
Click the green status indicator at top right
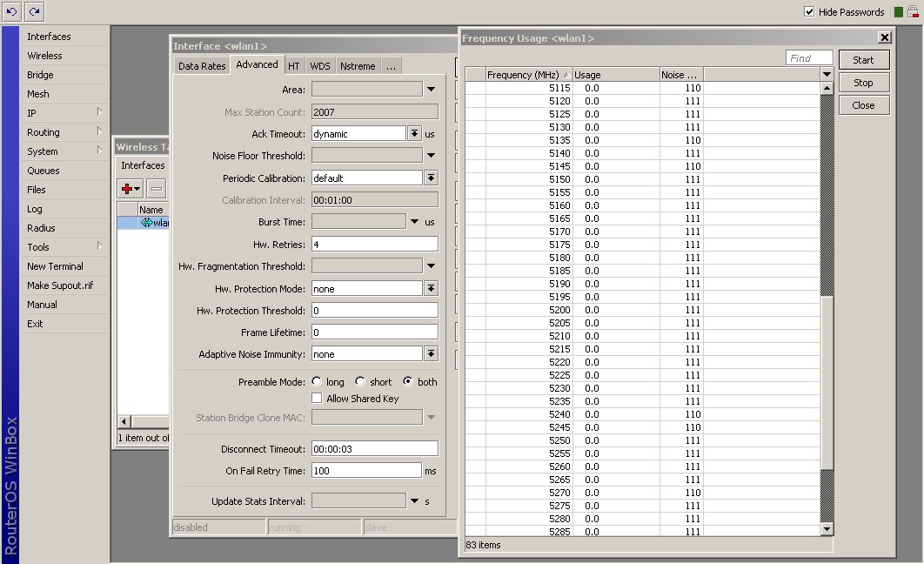click(x=898, y=12)
